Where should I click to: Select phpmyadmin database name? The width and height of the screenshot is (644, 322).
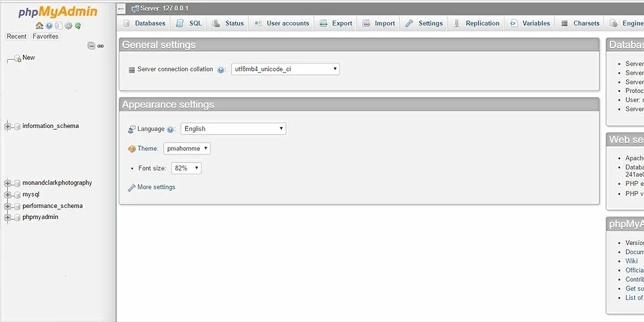pos(40,217)
